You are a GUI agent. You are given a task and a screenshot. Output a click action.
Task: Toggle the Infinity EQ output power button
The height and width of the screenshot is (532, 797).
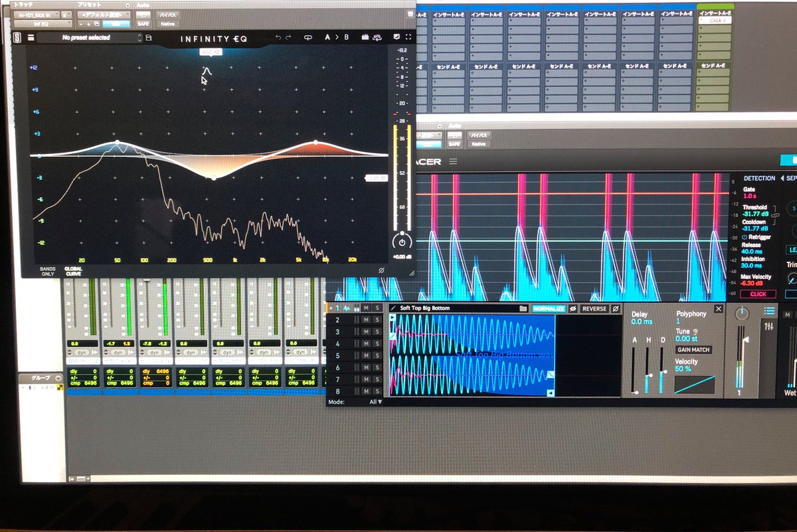pos(401,242)
